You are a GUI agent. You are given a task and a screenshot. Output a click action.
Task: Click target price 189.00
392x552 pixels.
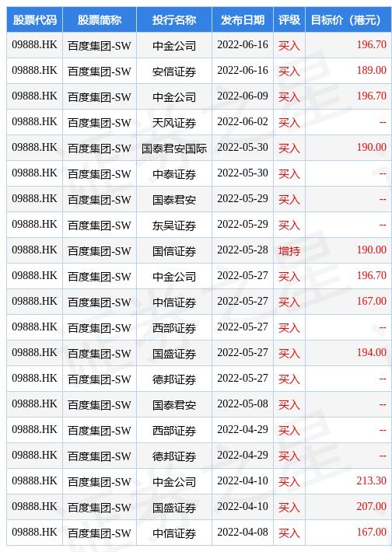371,71
